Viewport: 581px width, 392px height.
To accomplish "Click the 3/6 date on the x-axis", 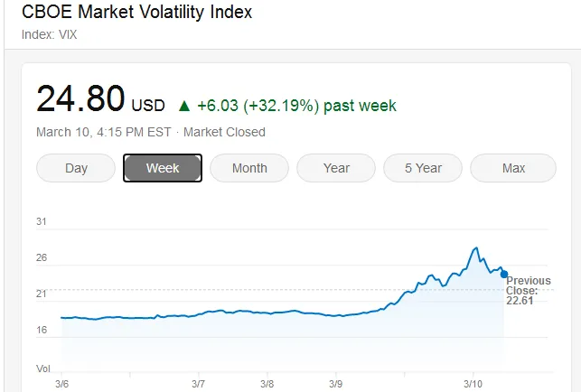I will pyautogui.click(x=61, y=384).
